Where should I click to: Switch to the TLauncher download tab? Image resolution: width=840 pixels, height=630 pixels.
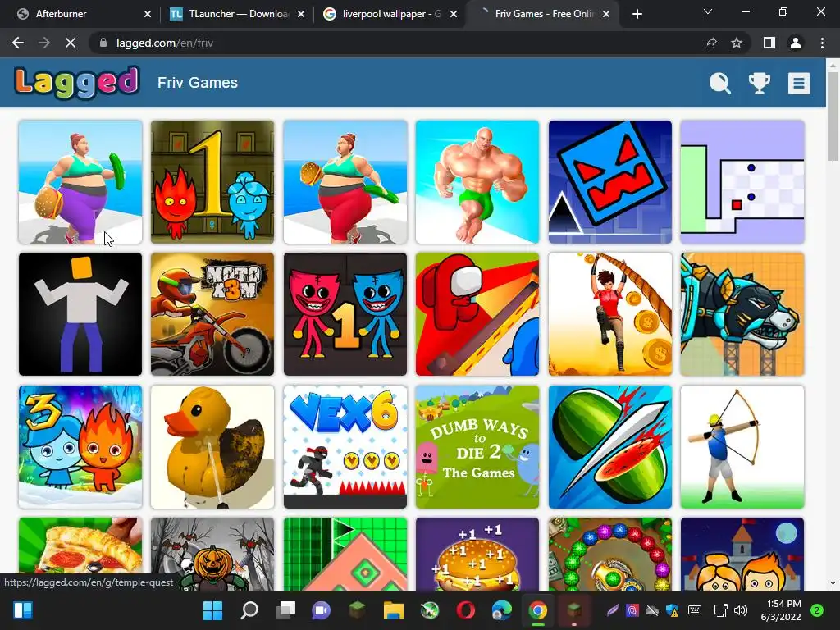(x=237, y=14)
